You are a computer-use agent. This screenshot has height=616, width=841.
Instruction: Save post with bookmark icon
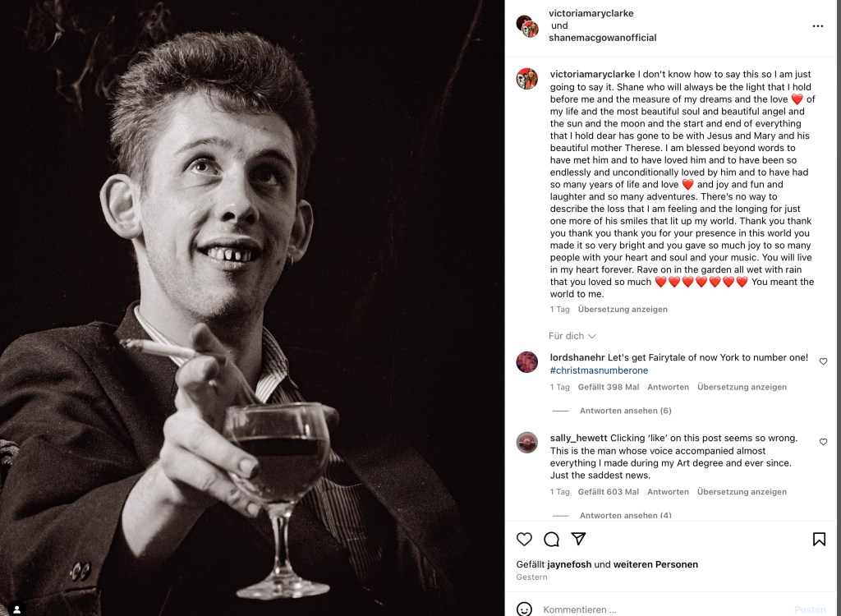(819, 539)
